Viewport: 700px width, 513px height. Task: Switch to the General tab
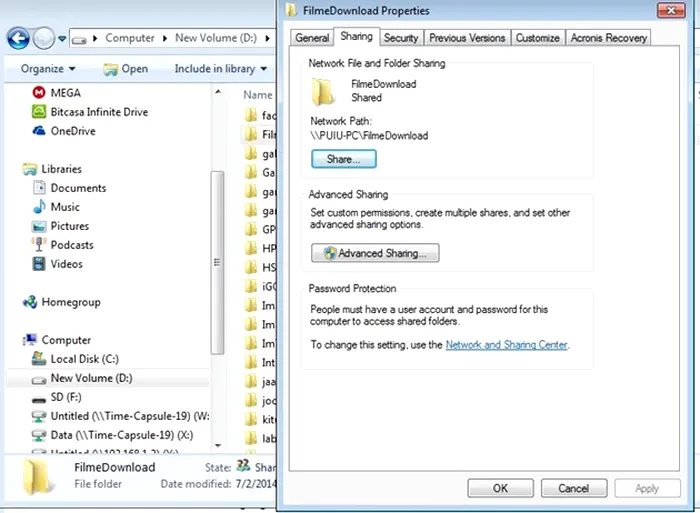click(312, 38)
